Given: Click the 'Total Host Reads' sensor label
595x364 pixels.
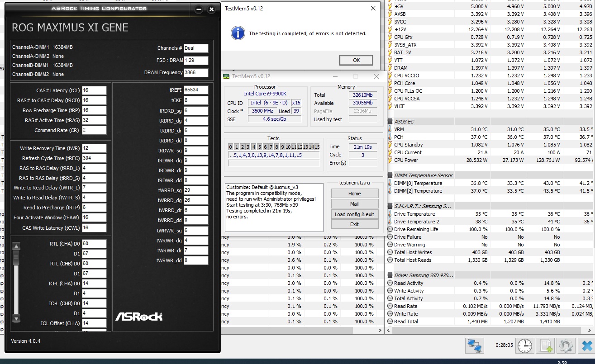Looking at the screenshot, I should [x=413, y=260].
